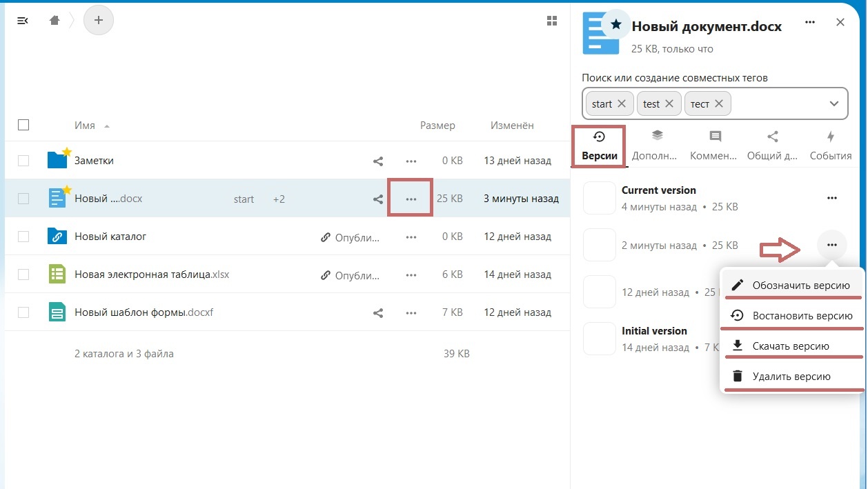
Task: Choose Востановить версию in menu
Action: [791, 316]
